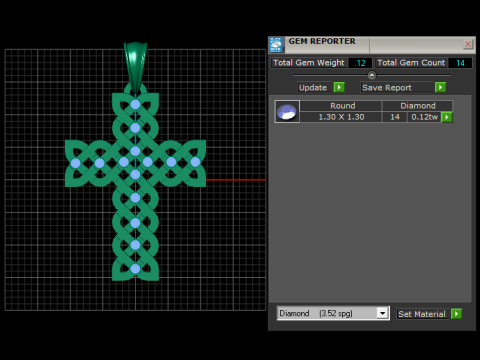Click the green arrow beside 0.12tw

tap(447, 117)
